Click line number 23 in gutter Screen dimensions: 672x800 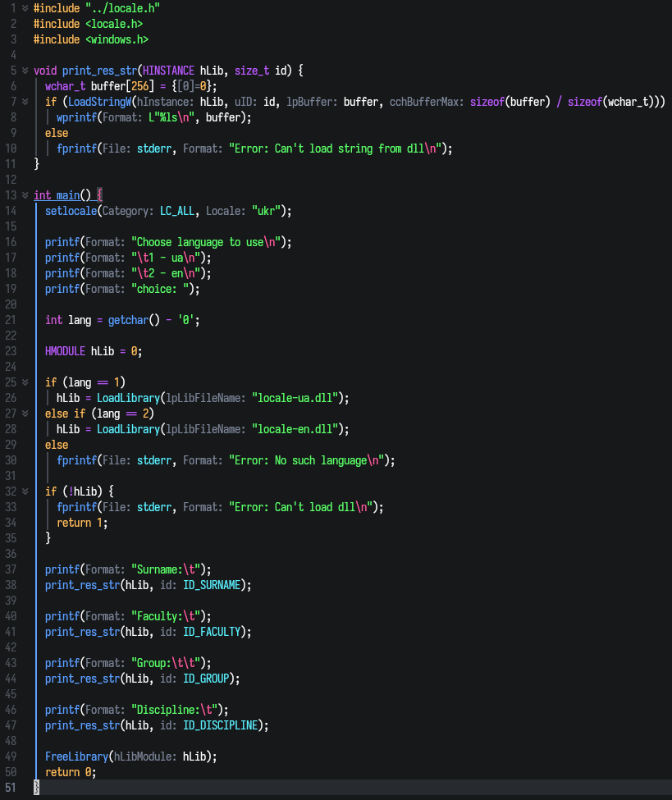(11, 351)
